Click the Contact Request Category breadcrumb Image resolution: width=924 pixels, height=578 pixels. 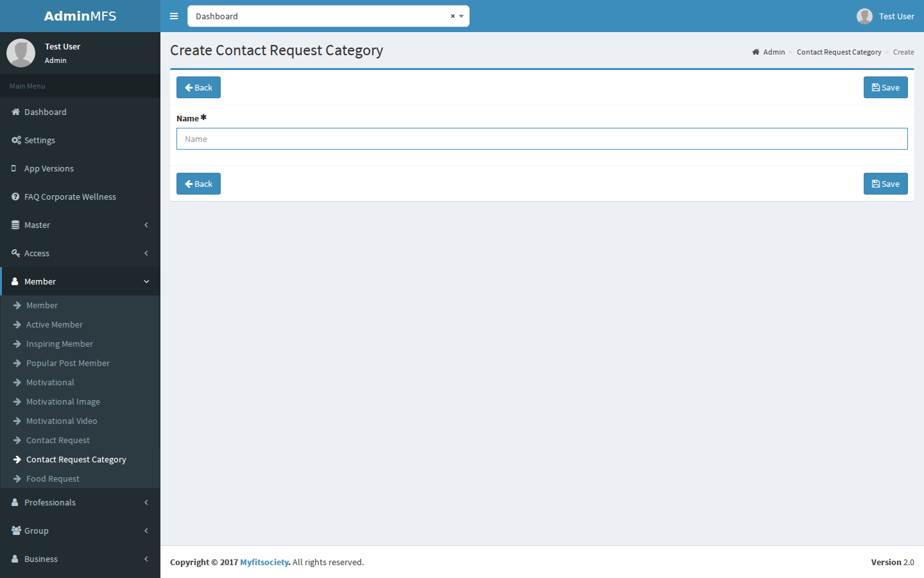coord(839,52)
